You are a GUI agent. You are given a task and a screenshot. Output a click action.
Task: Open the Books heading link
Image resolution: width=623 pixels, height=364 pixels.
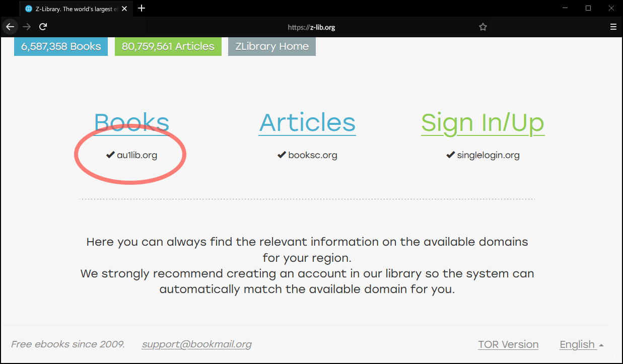click(131, 123)
